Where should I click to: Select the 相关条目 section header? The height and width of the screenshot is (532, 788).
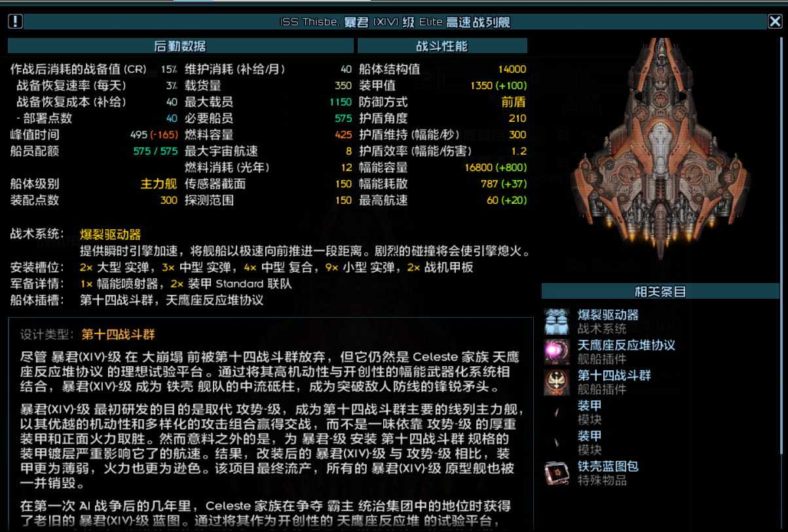[660, 292]
